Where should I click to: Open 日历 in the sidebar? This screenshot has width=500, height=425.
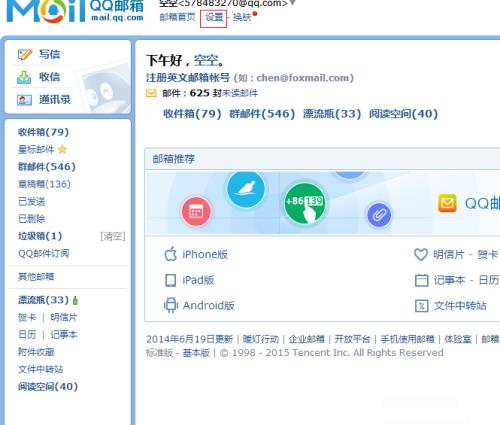[27, 335]
